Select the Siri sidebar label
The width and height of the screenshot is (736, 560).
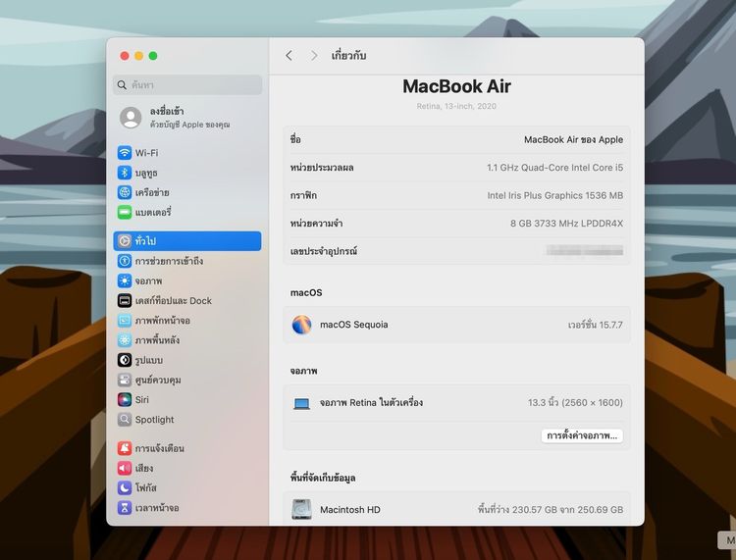[141, 399]
